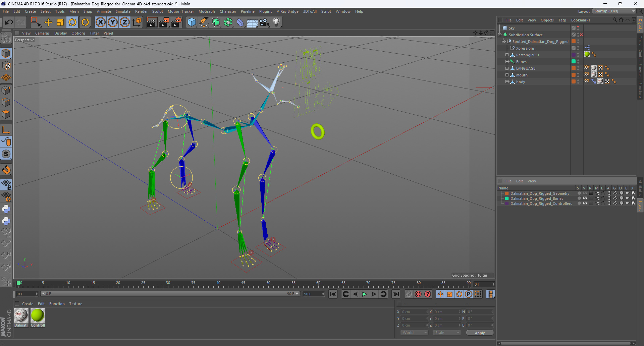644x346 pixels.
Task: Collapse the Subdivision Surface object
Action: click(x=500, y=35)
